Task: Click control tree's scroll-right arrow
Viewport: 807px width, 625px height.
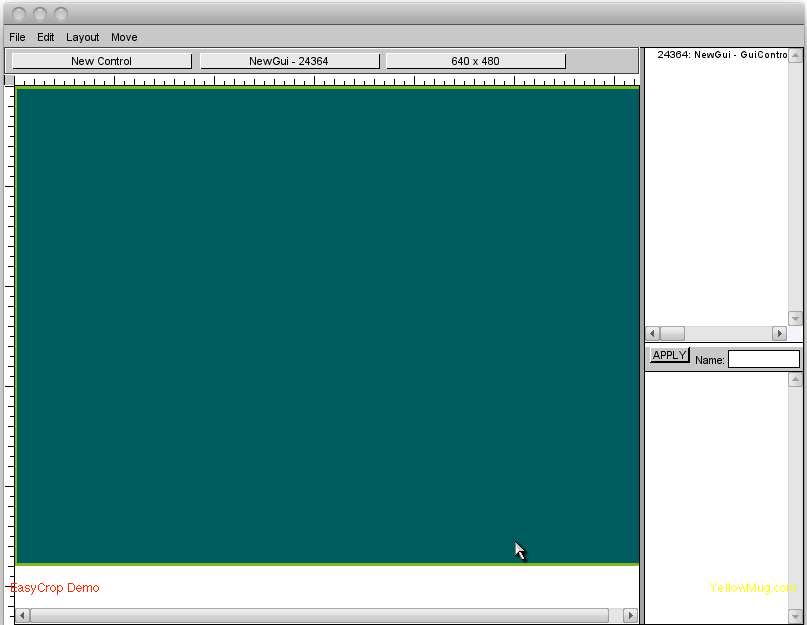Action: [780, 333]
